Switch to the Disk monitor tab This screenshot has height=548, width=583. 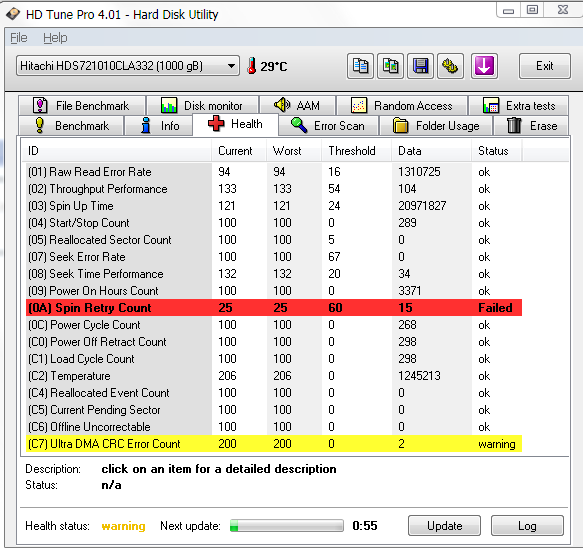point(203,106)
